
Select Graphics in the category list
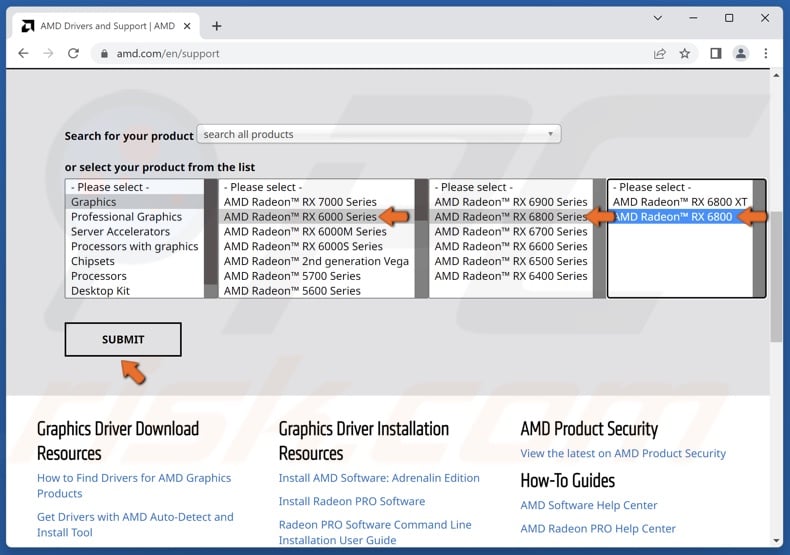pos(135,202)
